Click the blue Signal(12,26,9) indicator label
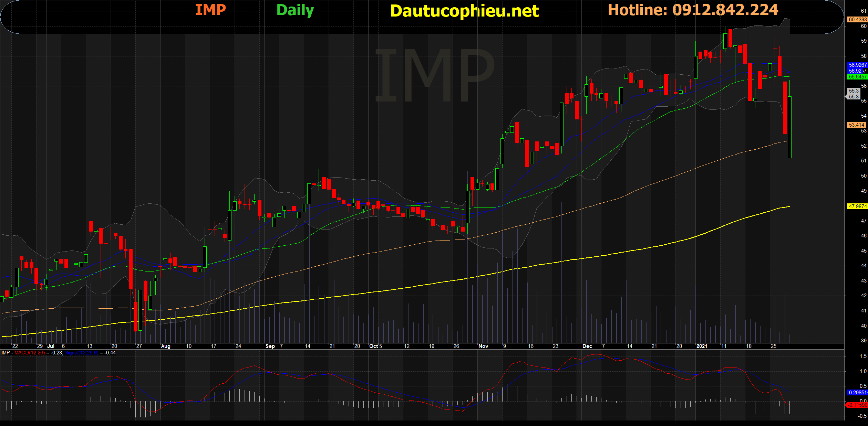Image resolution: width=868 pixels, height=426 pixels. [82, 353]
